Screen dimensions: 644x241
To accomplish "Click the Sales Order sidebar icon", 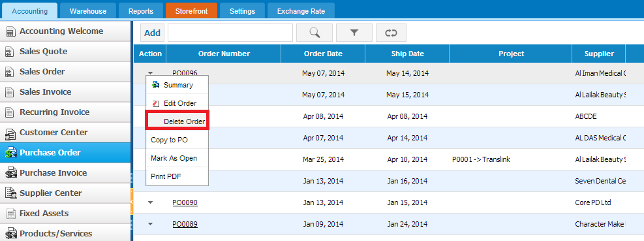I will [9, 72].
